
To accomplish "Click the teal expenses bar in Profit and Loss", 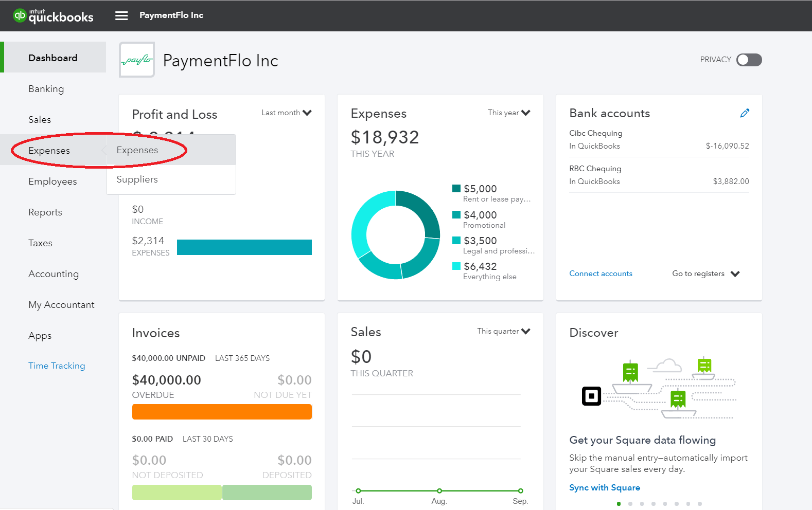I will click(x=244, y=247).
